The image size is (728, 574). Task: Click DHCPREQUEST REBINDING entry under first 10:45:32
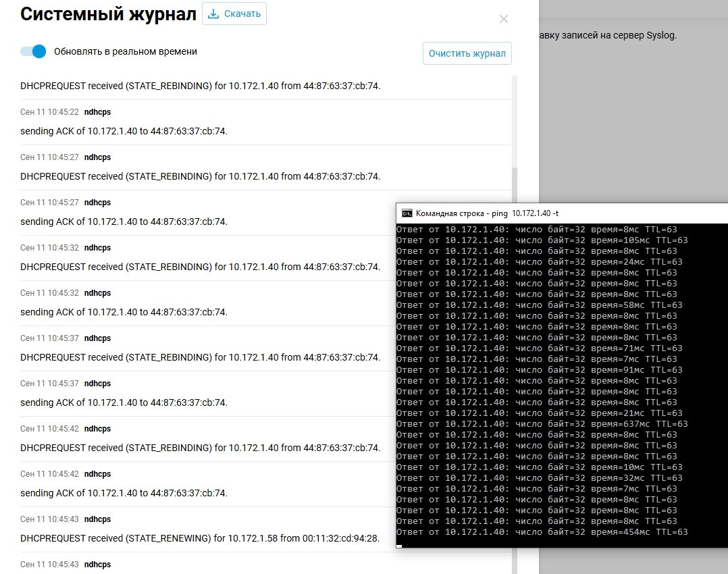(x=201, y=267)
